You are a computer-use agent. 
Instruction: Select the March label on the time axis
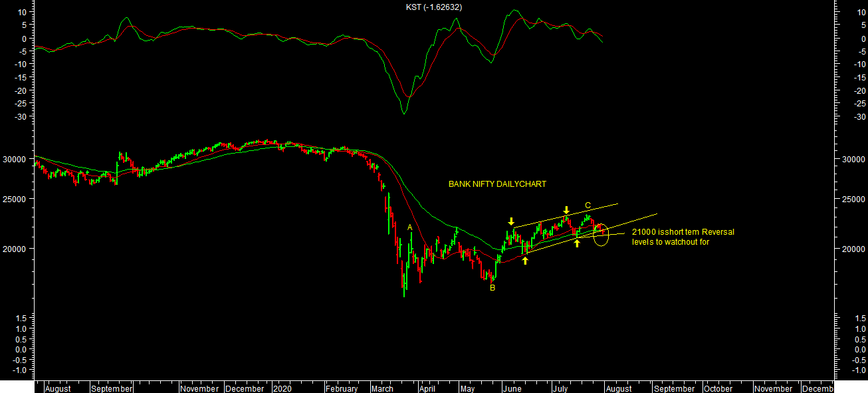click(x=382, y=388)
